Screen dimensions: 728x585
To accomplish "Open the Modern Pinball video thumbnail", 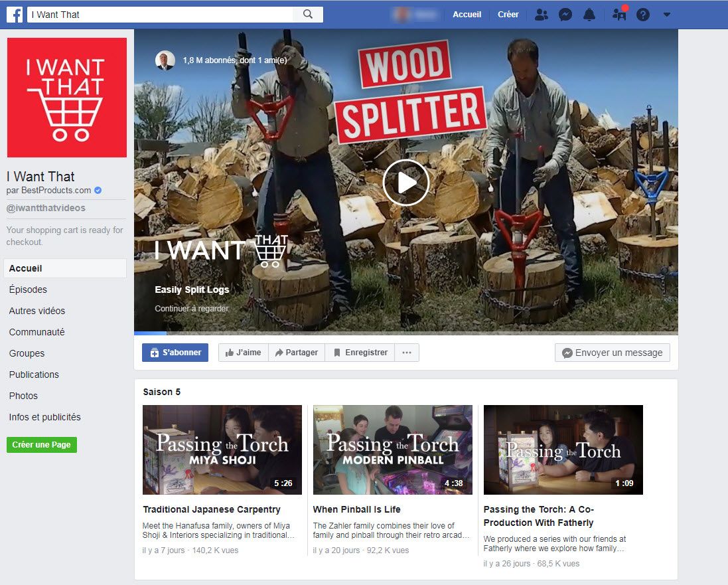I will [x=393, y=450].
